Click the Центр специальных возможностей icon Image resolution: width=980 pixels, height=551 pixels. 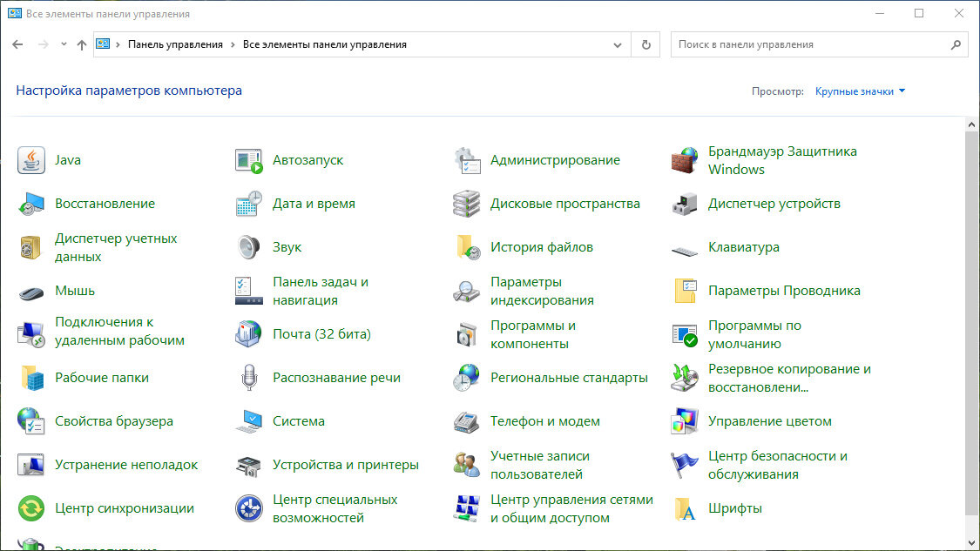249,508
